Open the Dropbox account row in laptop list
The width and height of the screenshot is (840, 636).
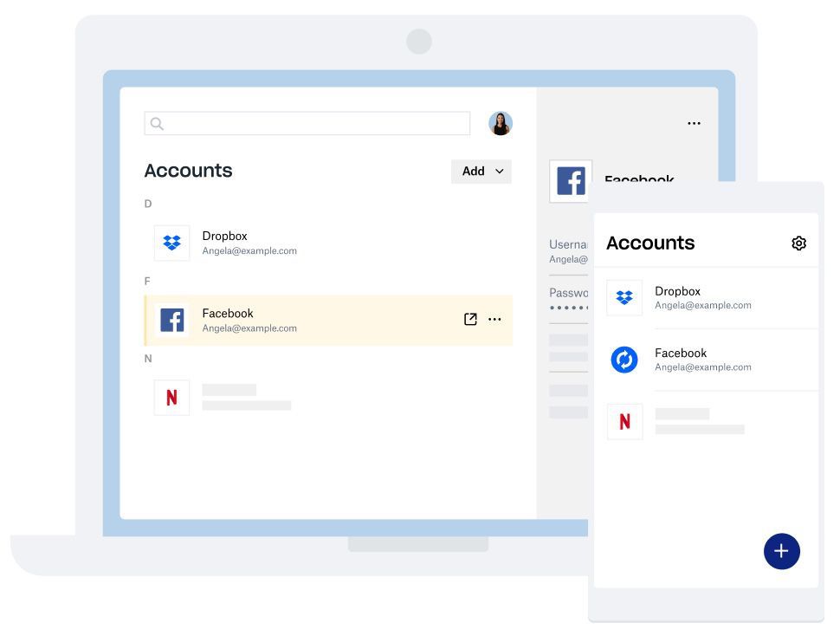tap(328, 243)
